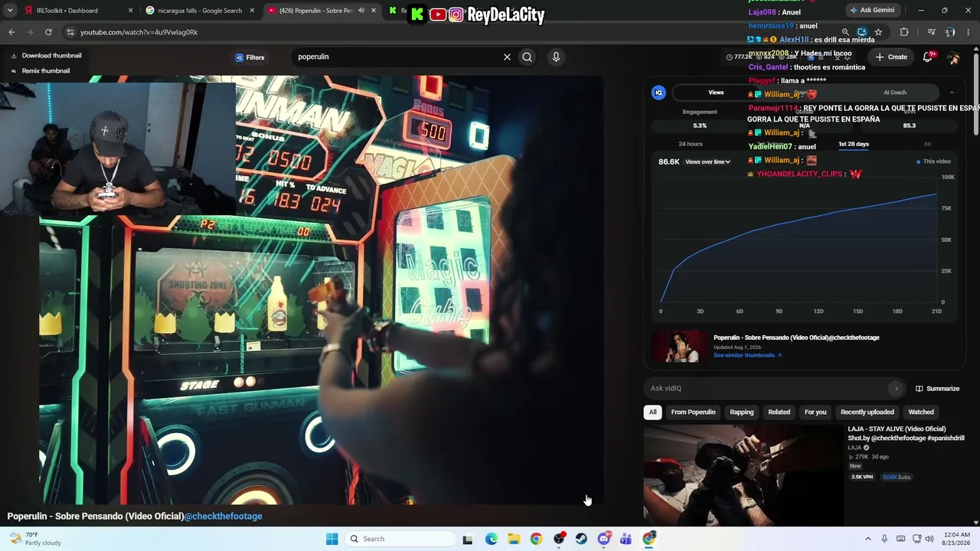980x551 pixels.
Task: Open OBS Studio from the taskbar
Action: 559,539
